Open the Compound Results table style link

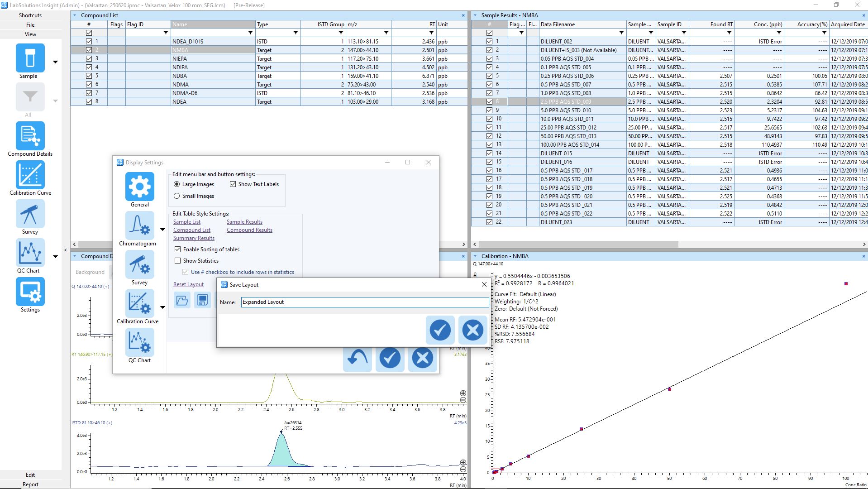[x=249, y=230]
